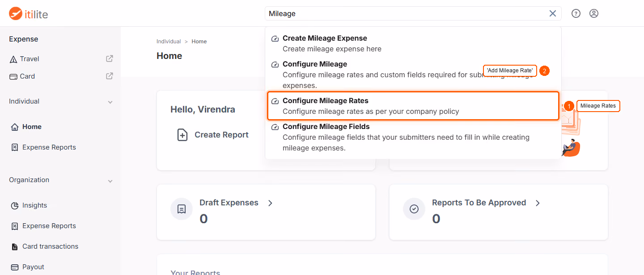Click the gauge icon beside Configure Mileage
This screenshot has height=275, width=644.
coord(275,65)
